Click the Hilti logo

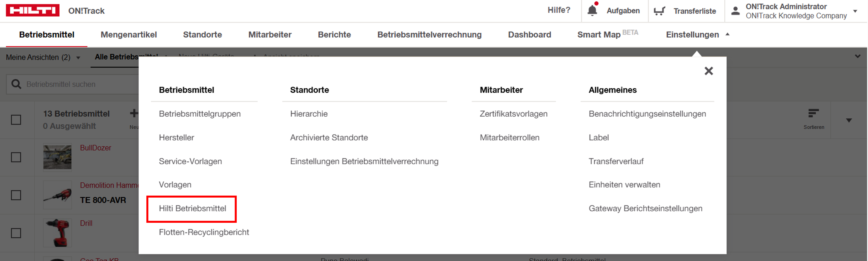tap(33, 10)
